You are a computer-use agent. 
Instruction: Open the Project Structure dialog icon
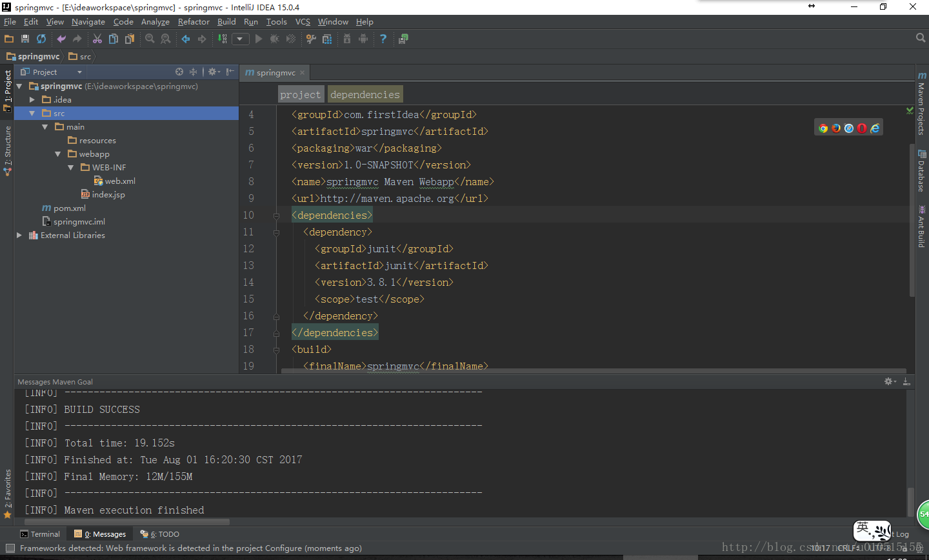click(327, 39)
